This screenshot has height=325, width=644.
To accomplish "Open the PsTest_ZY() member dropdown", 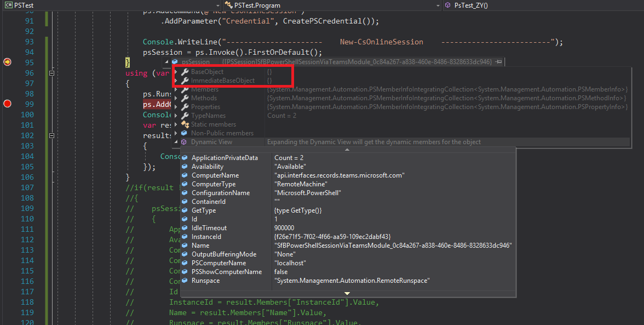I will 543,5.
